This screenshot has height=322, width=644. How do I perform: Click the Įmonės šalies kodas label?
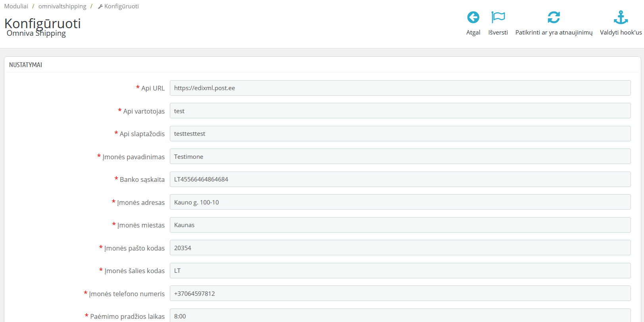pos(134,271)
